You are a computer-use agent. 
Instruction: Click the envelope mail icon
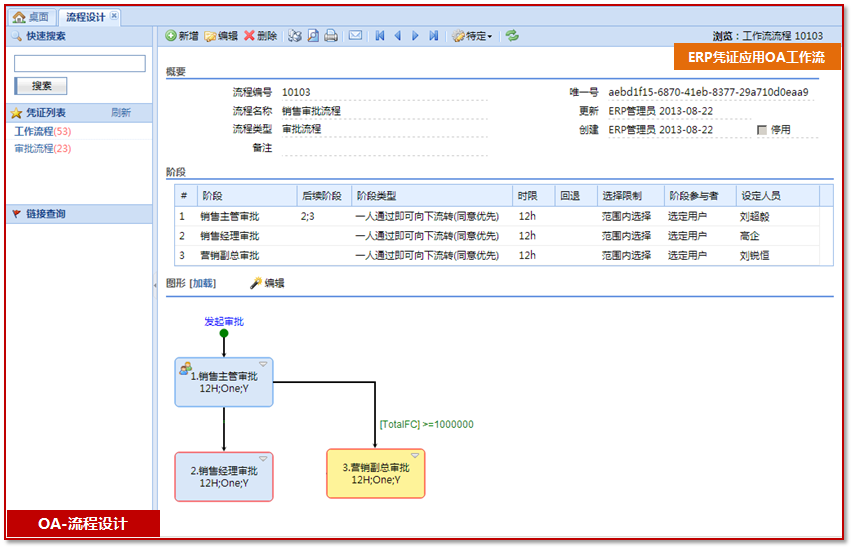(x=355, y=35)
